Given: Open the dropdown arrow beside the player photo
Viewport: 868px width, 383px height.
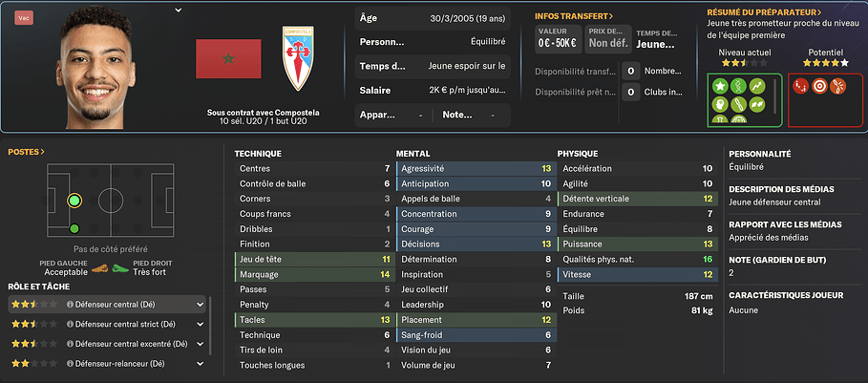Looking at the screenshot, I should (x=179, y=10).
